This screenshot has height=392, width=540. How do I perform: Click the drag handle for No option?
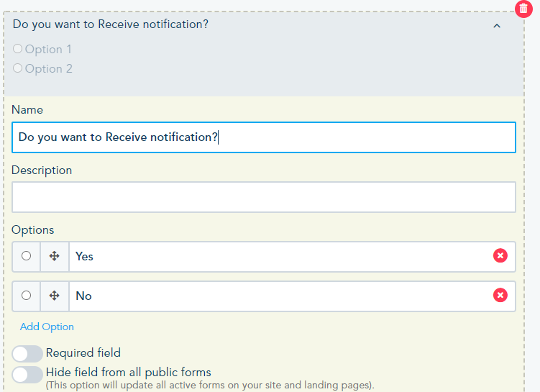pyautogui.click(x=55, y=296)
